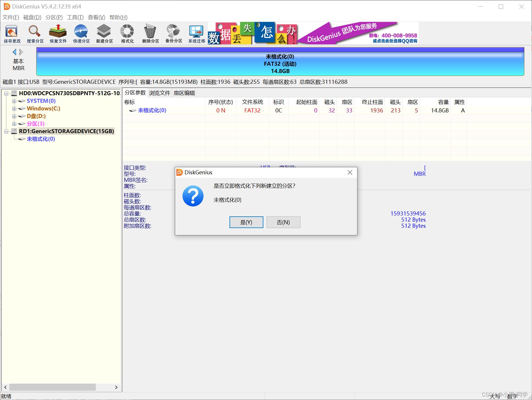
Task: Open the 帮助(H) menu
Action: tap(119, 17)
